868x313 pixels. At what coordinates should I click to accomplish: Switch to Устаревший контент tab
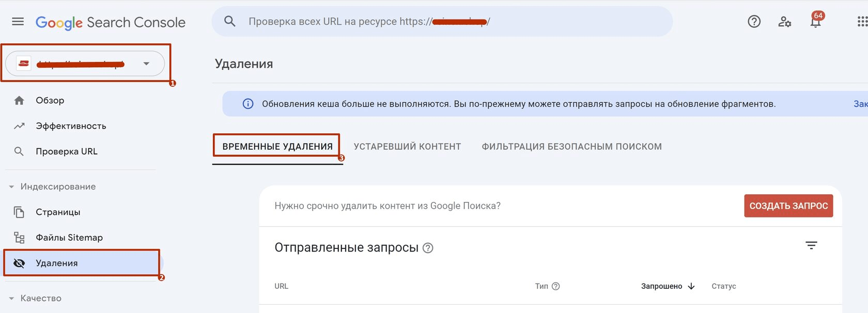(407, 147)
